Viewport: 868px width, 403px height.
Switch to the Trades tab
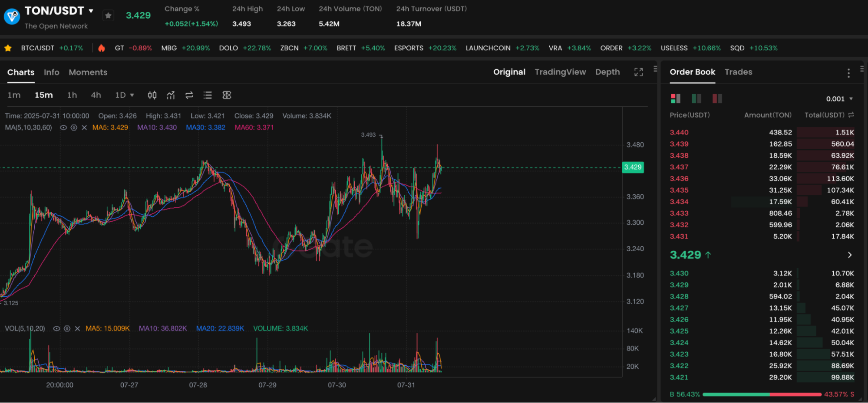pyautogui.click(x=738, y=72)
